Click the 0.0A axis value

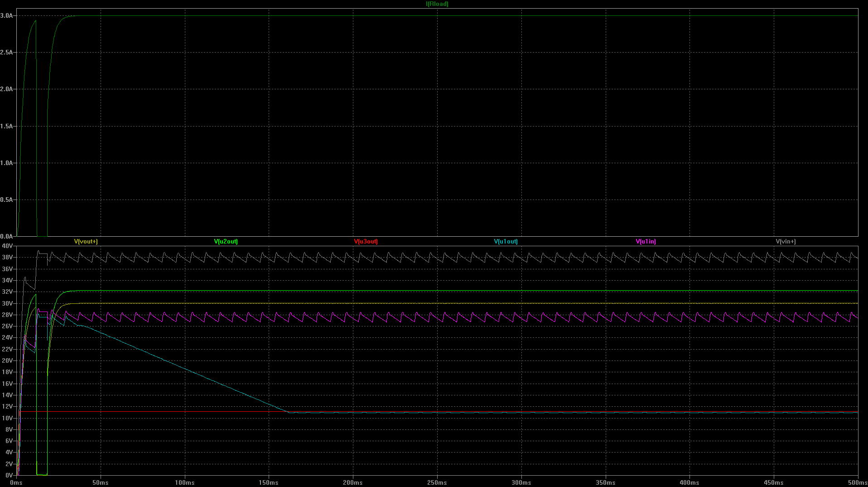click(x=6, y=236)
